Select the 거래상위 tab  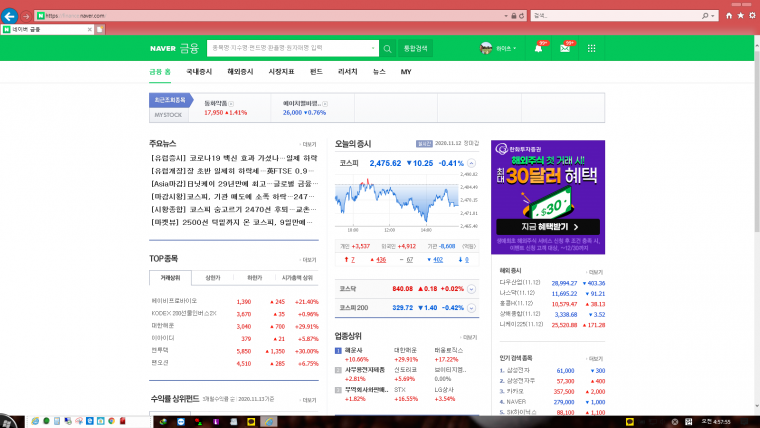(170, 278)
